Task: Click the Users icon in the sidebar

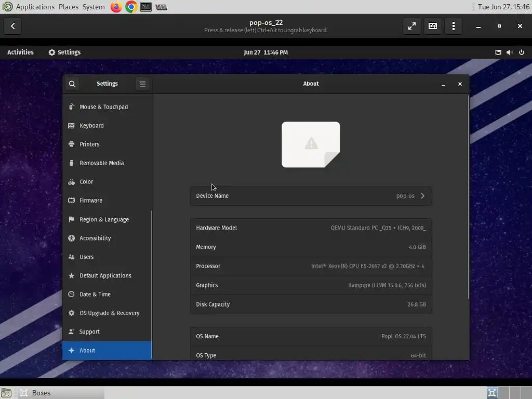Action: click(71, 257)
